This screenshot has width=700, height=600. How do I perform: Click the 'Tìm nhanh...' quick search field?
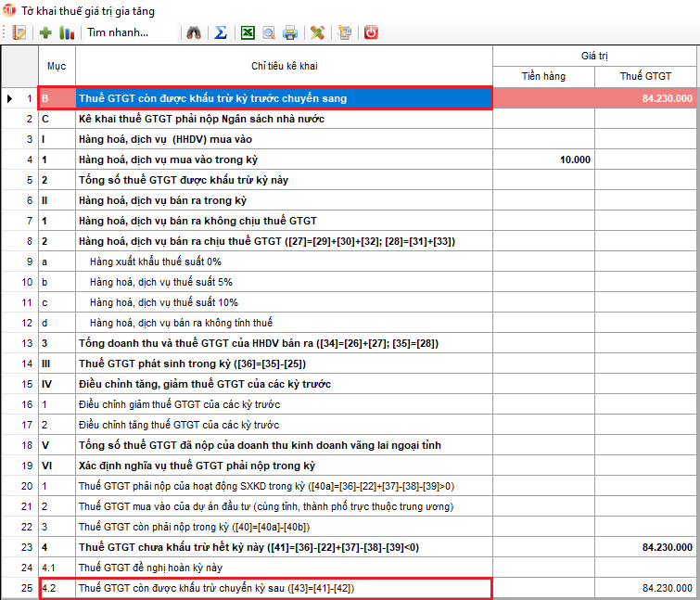point(118,32)
